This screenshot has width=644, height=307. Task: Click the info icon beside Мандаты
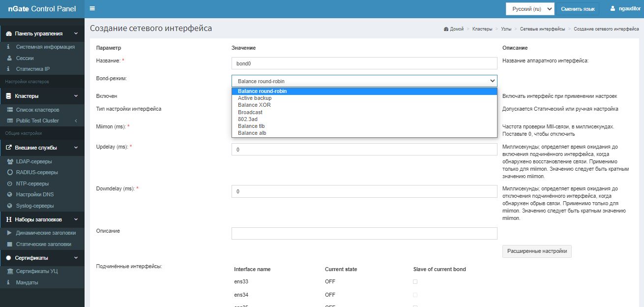tap(9, 282)
